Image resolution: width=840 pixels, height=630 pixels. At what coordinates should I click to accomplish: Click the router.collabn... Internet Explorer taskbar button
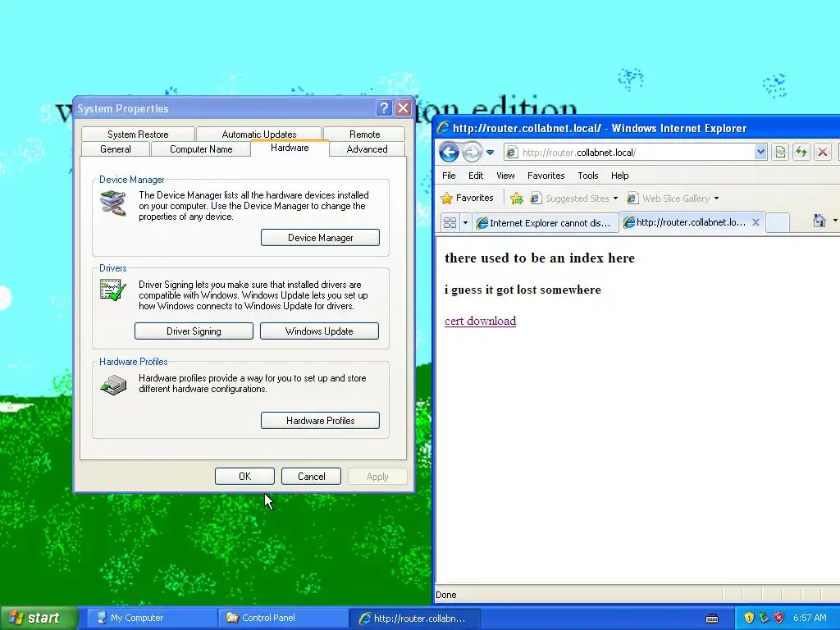pyautogui.click(x=414, y=618)
